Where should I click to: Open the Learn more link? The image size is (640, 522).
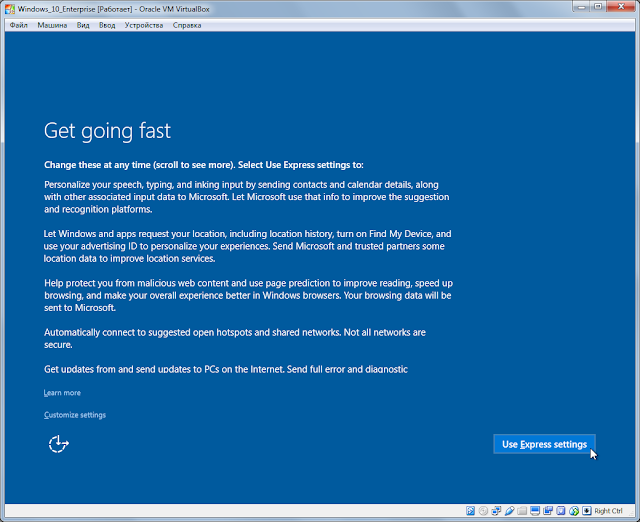click(62, 393)
